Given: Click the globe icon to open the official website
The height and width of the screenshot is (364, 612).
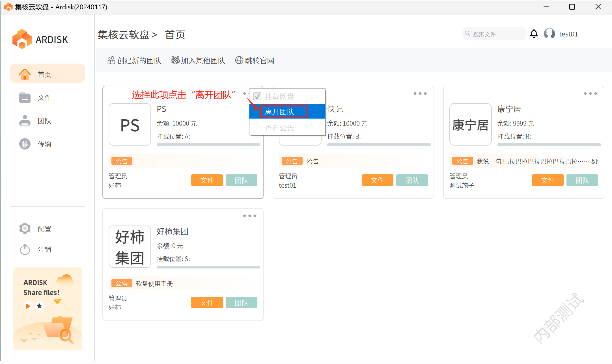Looking at the screenshot, I should (239, 60).
